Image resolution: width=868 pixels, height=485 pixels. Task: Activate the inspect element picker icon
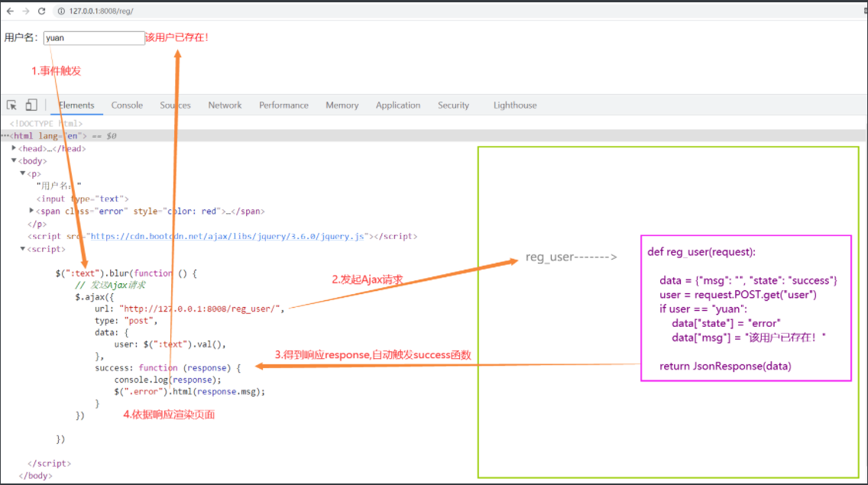pyautogui.click(x=11, y=105)
